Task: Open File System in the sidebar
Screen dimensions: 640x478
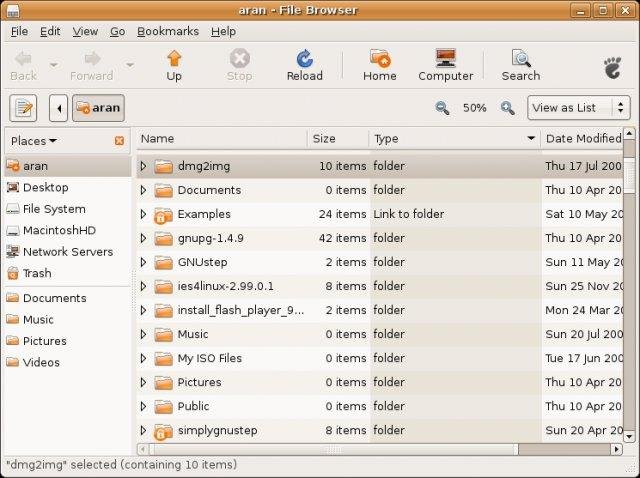Action: coord(68,209)
